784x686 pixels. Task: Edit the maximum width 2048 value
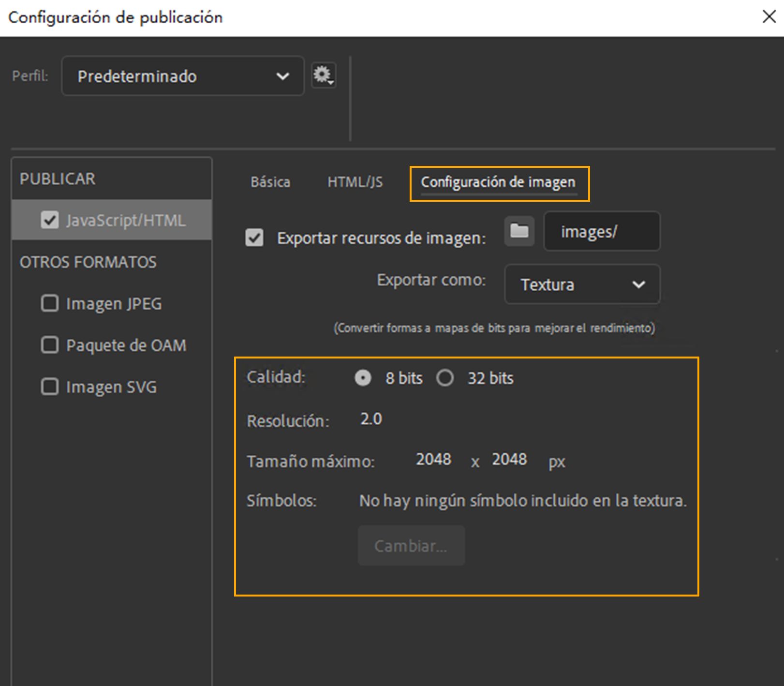coord(434,460)
